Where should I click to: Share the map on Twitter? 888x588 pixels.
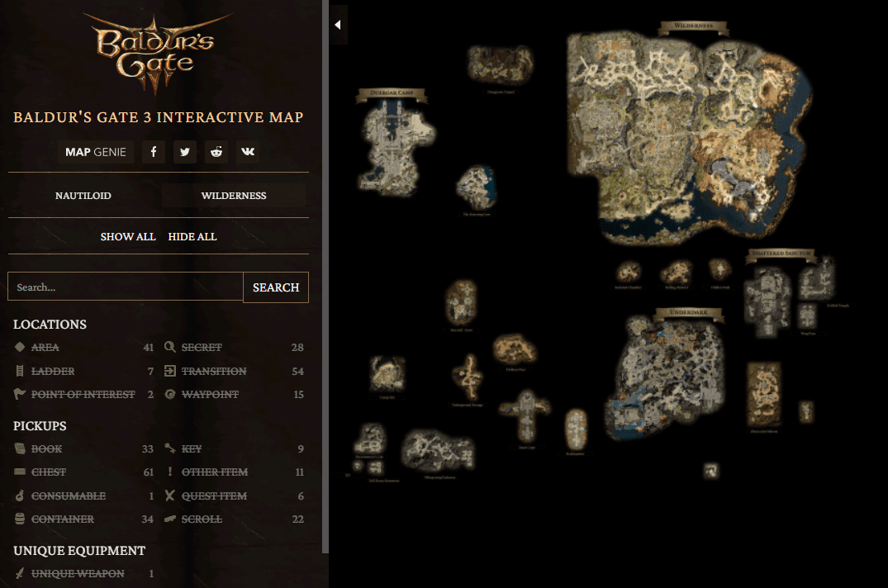185,152
